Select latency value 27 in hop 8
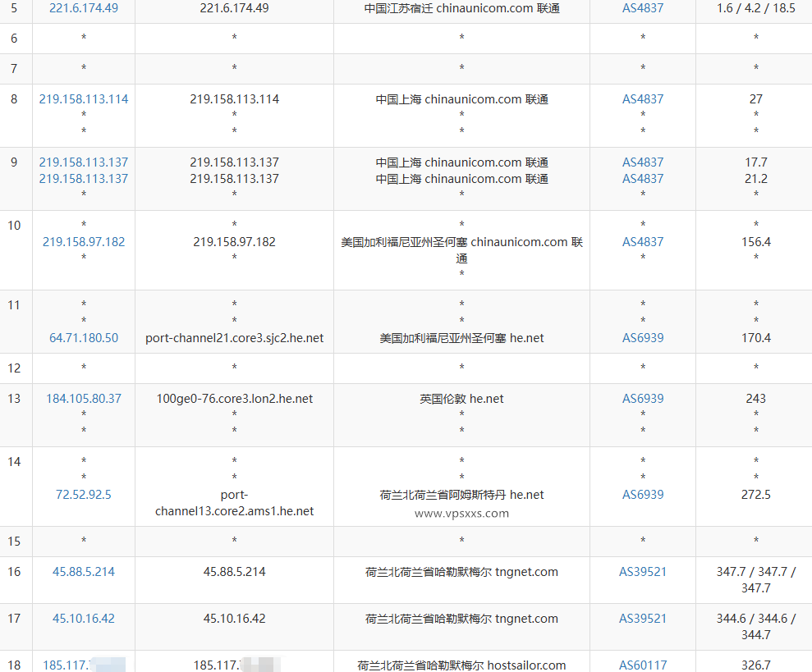812x672 pixels. (755, 99)
